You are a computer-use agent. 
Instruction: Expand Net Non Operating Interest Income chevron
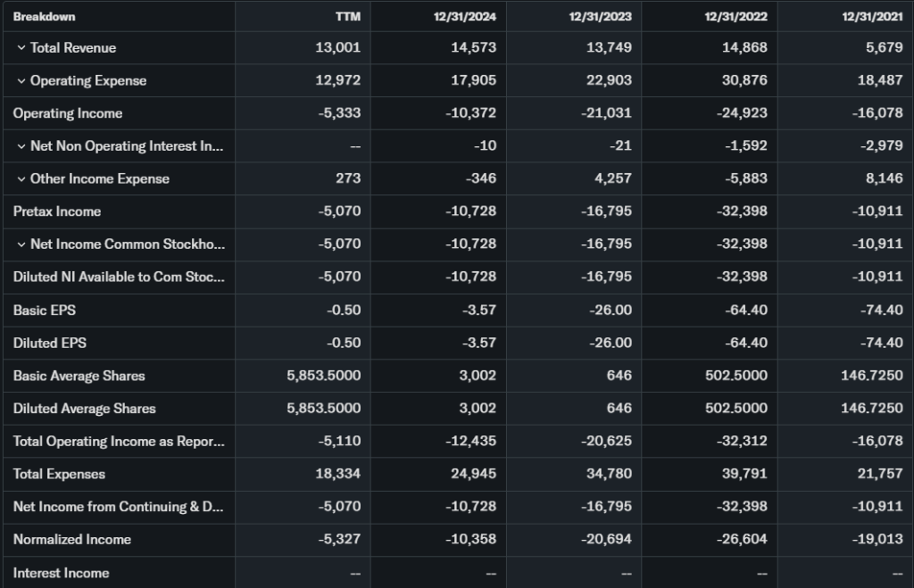[21, 146]
